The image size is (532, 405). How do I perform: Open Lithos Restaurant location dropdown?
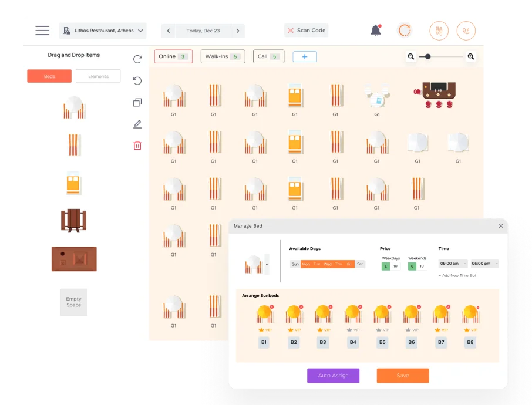point(103,31)
